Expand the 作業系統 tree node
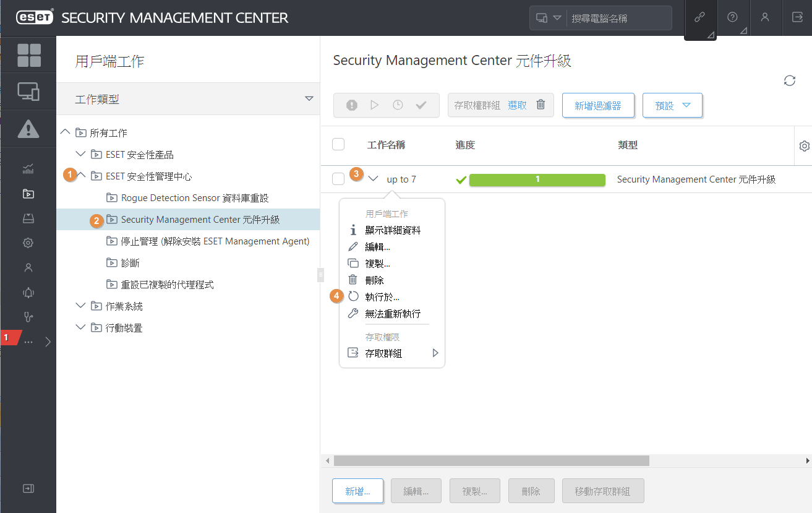 [x=80, y=306]
